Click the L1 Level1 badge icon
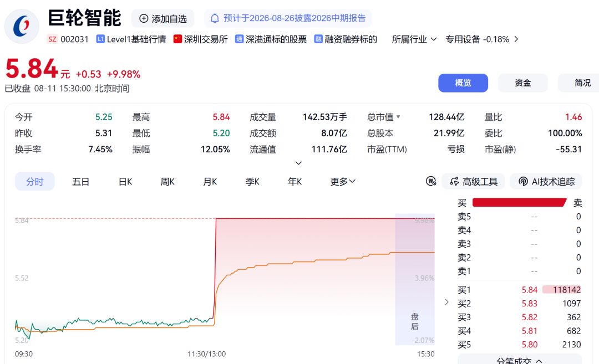The height and width of the screenshot is (364, 599). point(100,39)
